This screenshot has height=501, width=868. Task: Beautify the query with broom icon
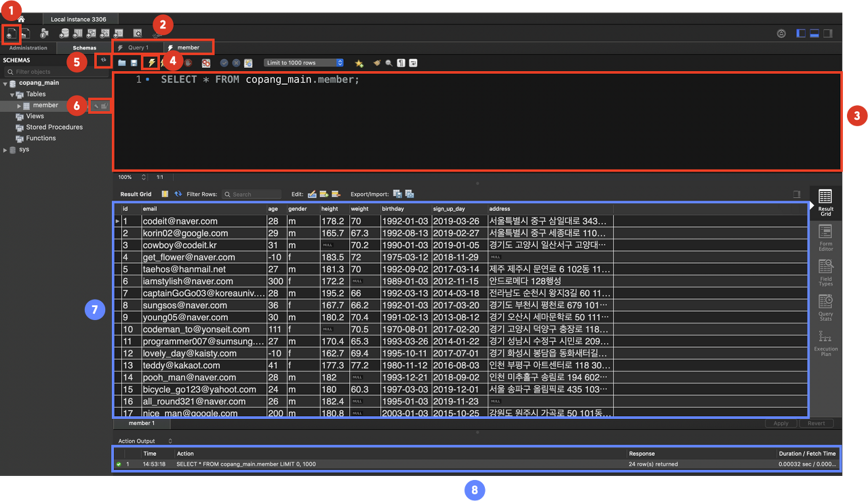coord(377,63)
